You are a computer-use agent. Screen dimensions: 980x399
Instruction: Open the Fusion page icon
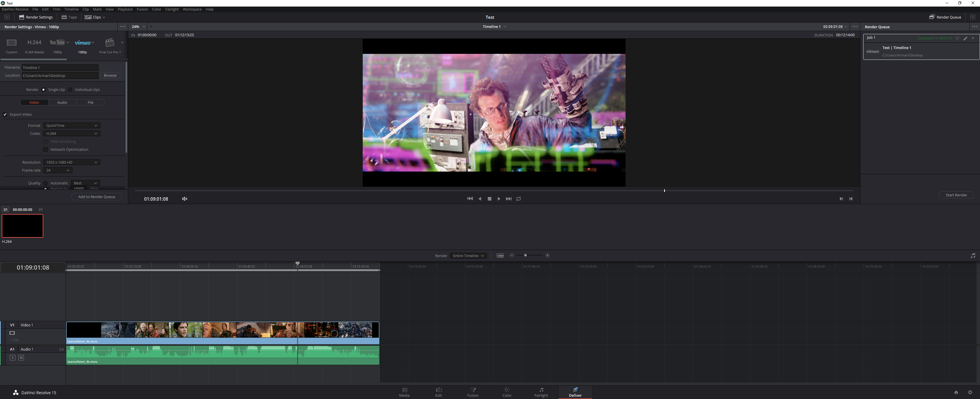click(x=473, y=392)
